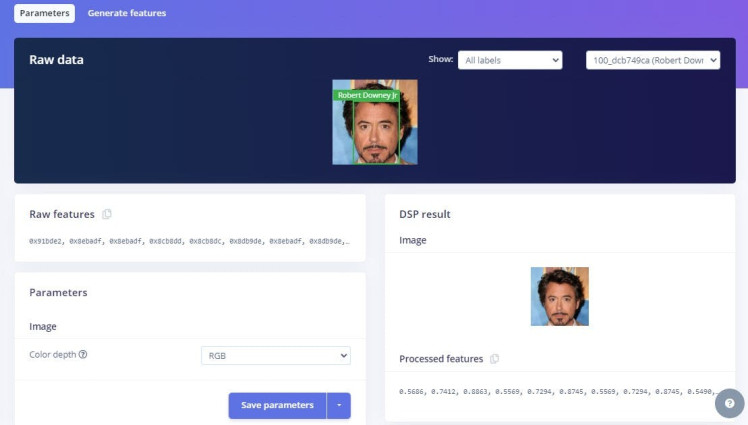748x425 pixels.
Task: Copy raw features with clipboard icon
Action: click(x=107, y=214)
